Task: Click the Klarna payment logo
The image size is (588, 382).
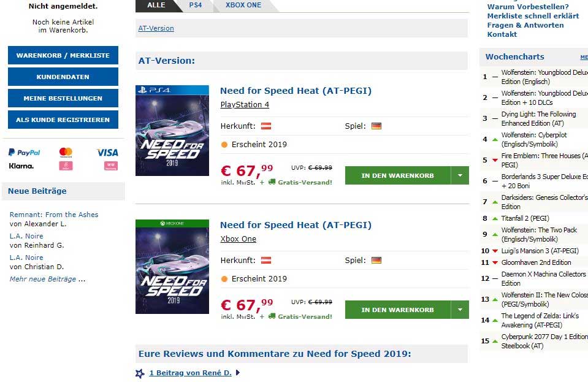Action: click(21, 166)
